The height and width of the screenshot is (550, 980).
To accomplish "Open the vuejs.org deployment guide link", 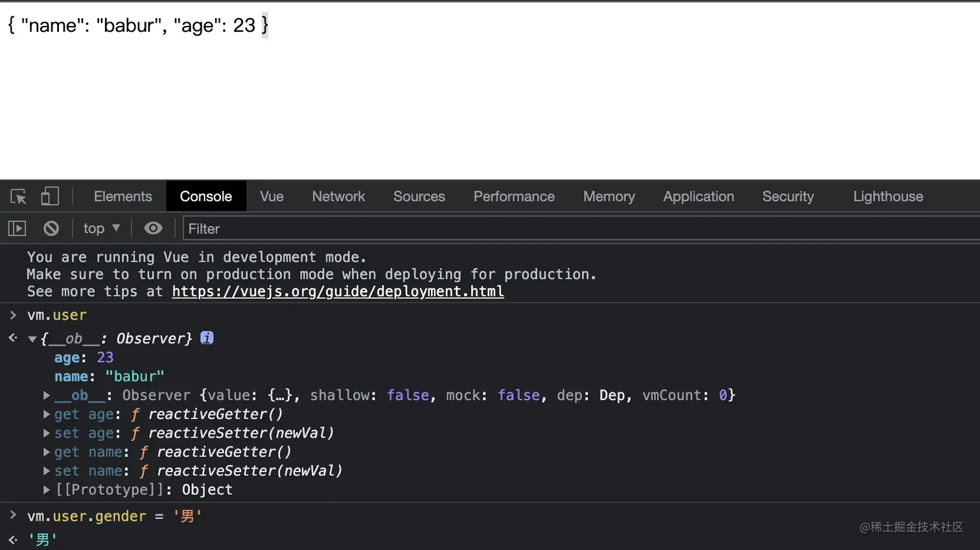I will tap(338, 292).
